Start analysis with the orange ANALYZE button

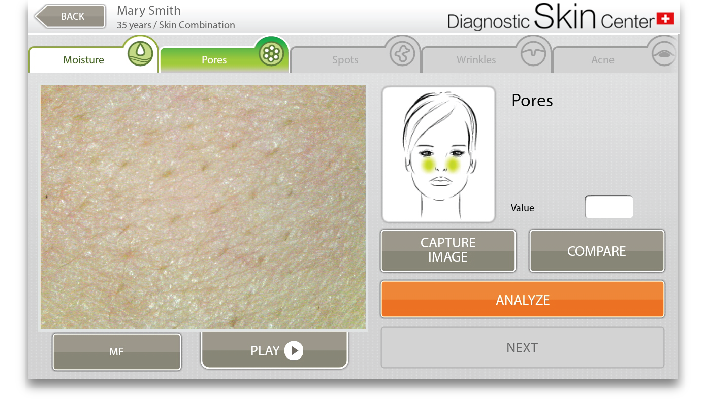[522, 299]
